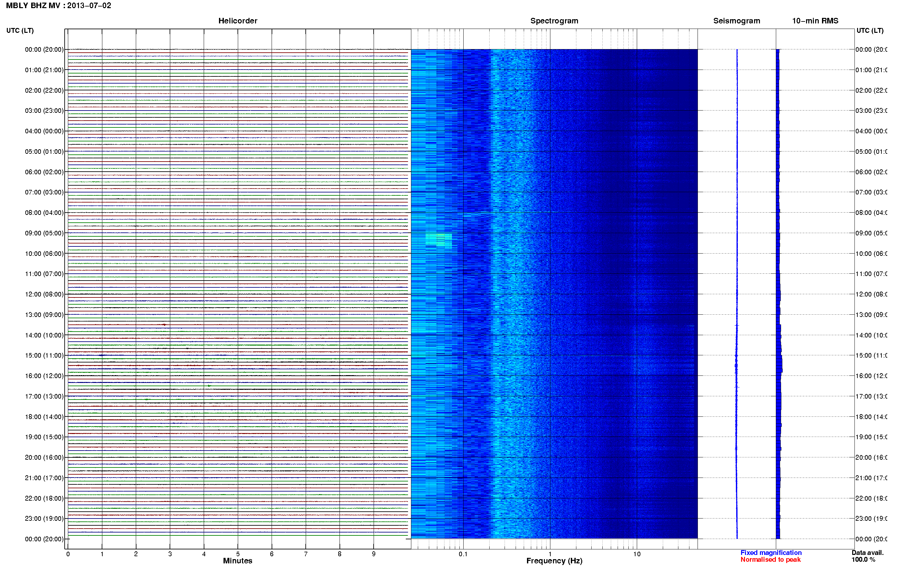Image resolution: width=924 pixels, height=578 pixels.
Task: Click the left '09:00 (05:00)' time label
Action: 44,233
